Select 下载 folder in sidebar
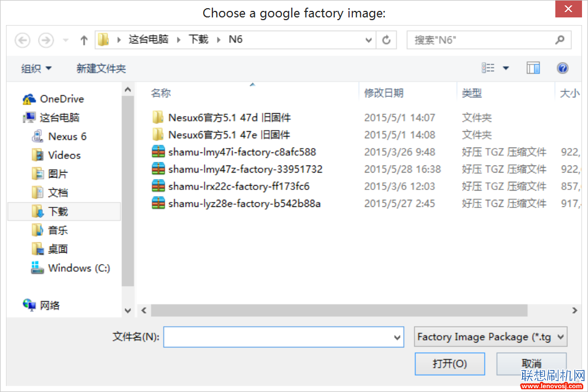The width and height of the screenshot is (588, 392). click(64, 212)
